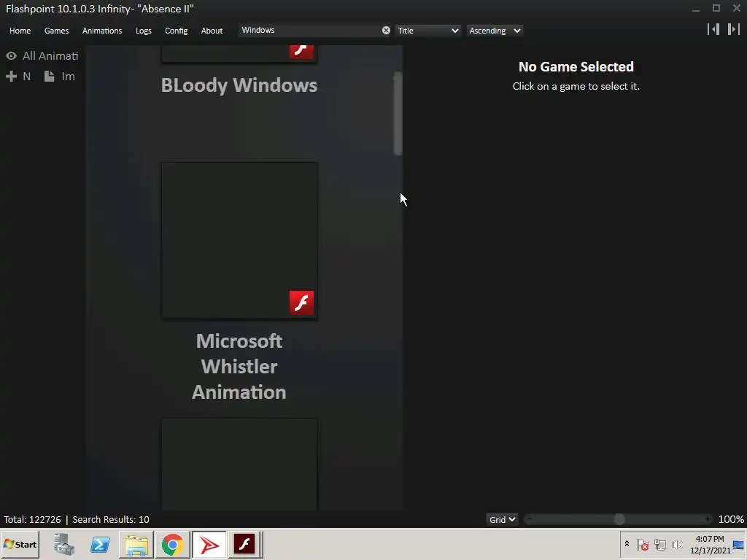Viewport: 747px width, 560px height.
Task: Toggle the right sidebar visibility icon
Action: coord(734,29)
